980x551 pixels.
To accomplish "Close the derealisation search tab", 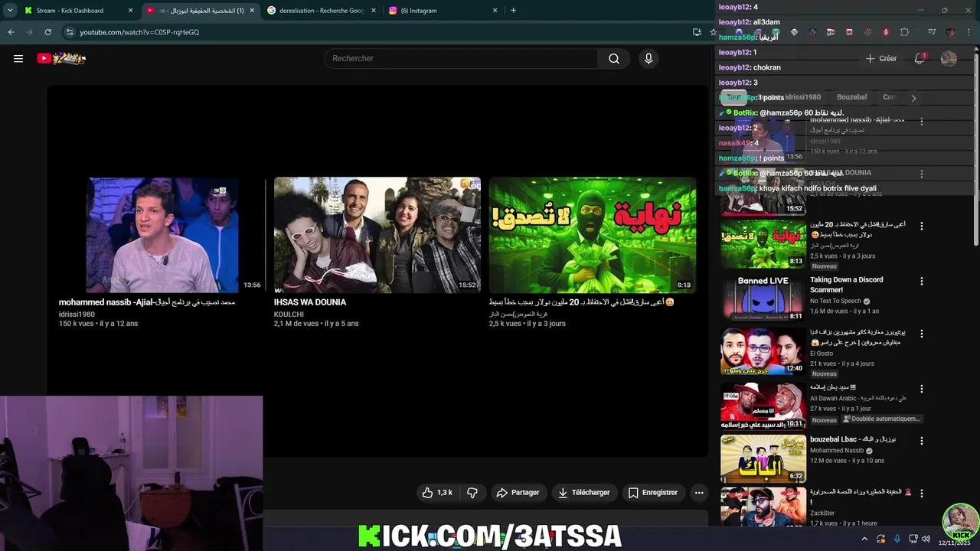I will 373,11.
